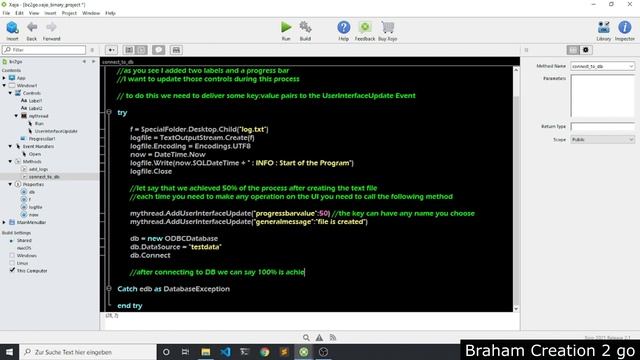Open the Inspector panel
This screenshot has height=360, width=640.
point(624,27)
